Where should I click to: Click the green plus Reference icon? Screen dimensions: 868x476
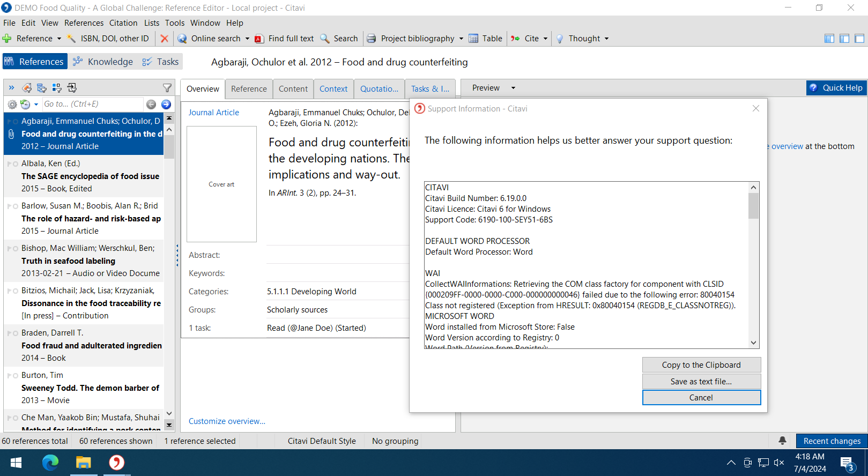[7, 39]
